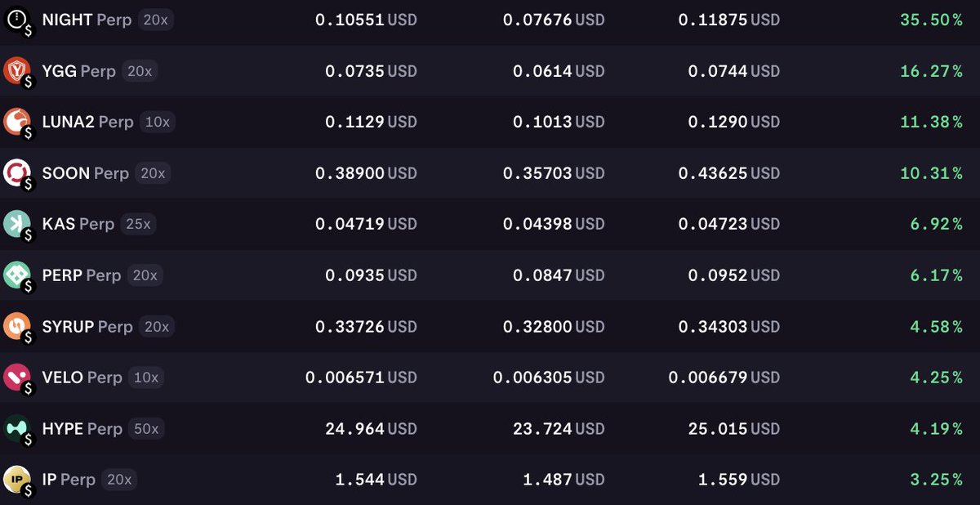Select the YGG shield logo icon
Viewport: 980px width, 505px height.
tap(18, 70)
